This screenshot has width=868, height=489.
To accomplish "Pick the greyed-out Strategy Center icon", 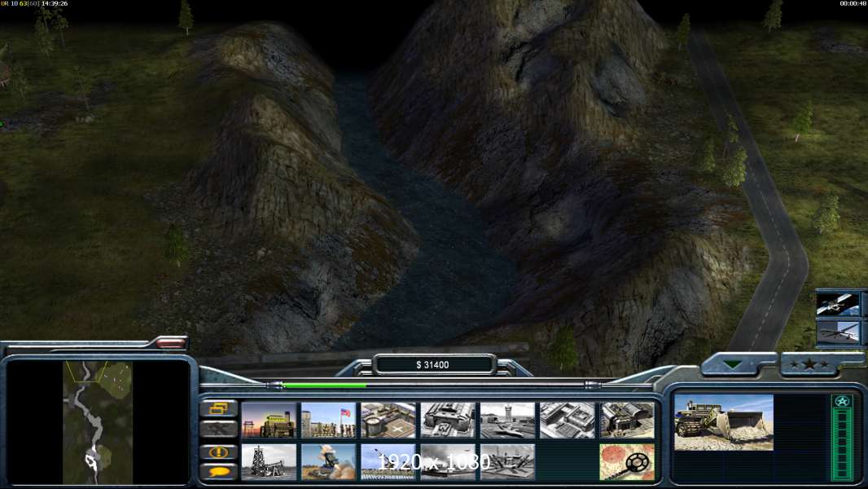I will coord(567,421).
